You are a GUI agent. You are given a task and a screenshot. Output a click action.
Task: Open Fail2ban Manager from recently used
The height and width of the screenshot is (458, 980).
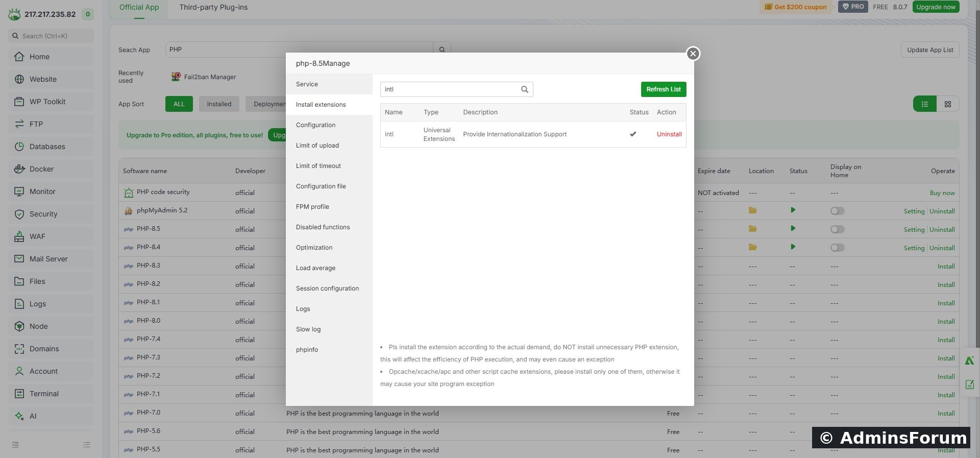[x=204, y=77]
